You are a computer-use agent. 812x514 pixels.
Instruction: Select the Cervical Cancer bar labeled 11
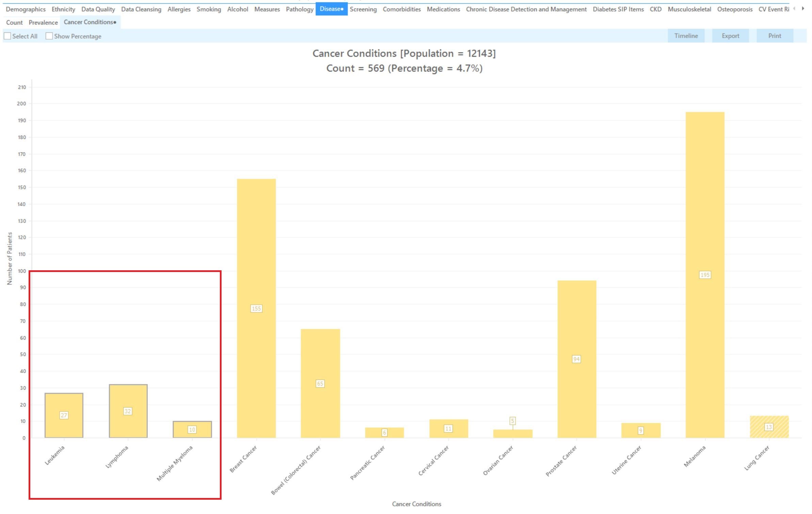pos(449,429)
